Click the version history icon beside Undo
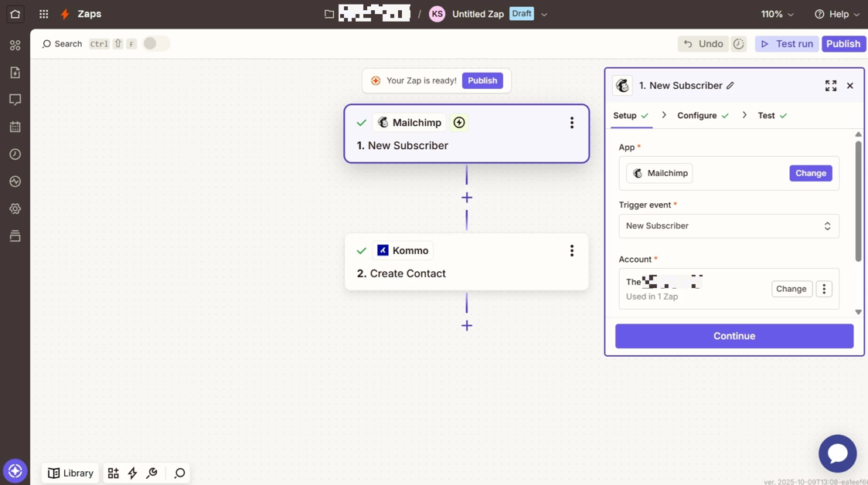The width and height of the screenshot is (868, 485). tap(739, 44)
